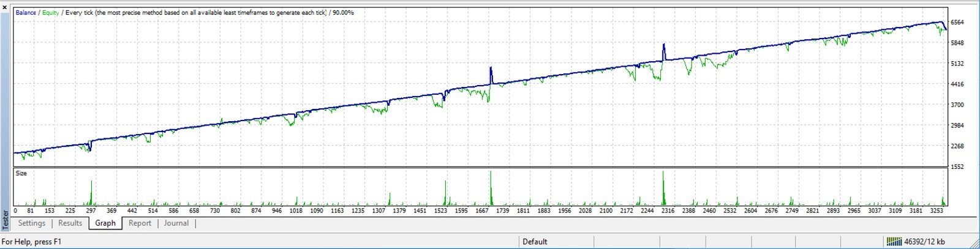Click the Default profile status entry
The image size is (980, 249).
coord(535,242)
